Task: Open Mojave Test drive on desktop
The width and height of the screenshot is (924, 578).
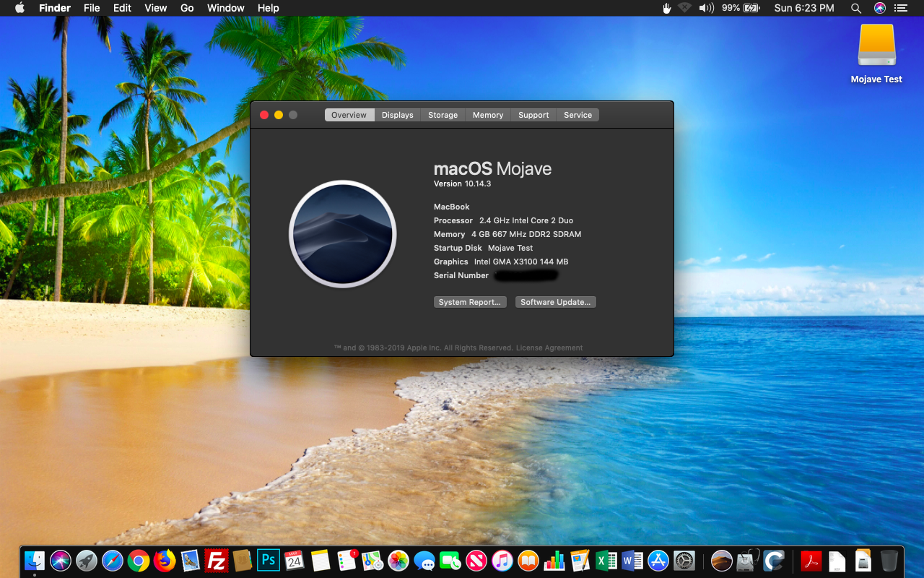Action: [876, 54]
